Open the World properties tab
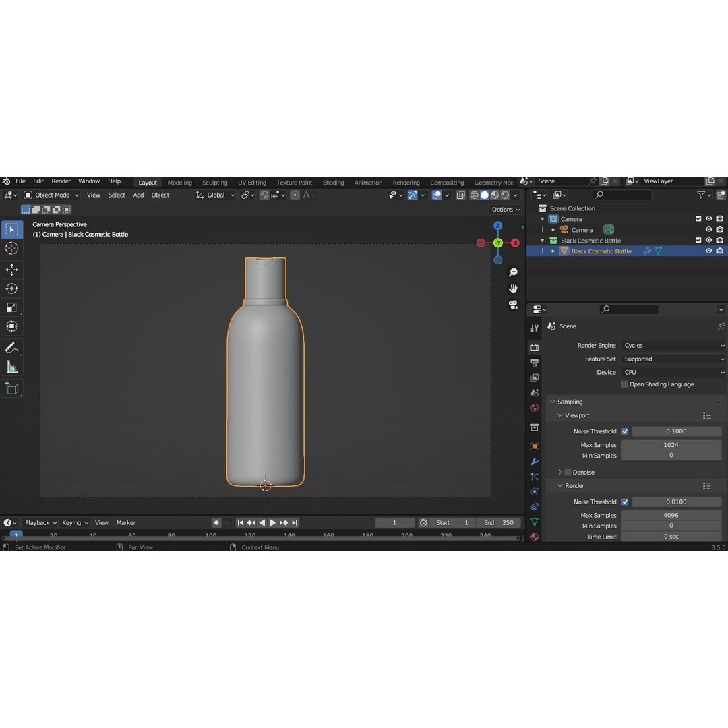Image resolution: width=728 pixels, height=728 pixels. point(535,408)
